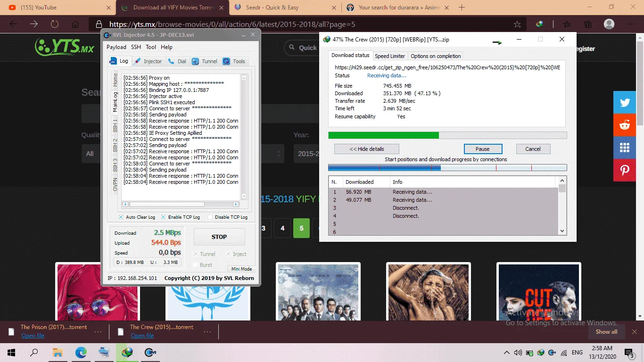Share on Pinterest from sidebar
Screen dimensions: 644x362
[x=625, y=170]
